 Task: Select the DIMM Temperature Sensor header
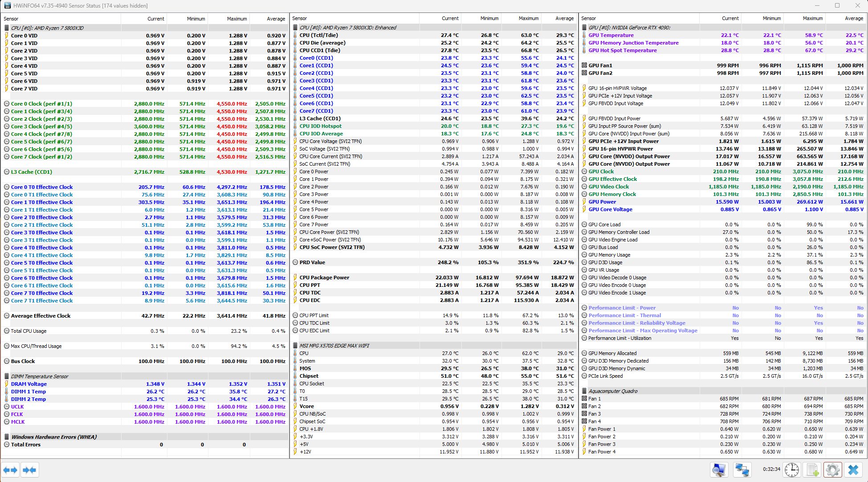coord(40,376)
